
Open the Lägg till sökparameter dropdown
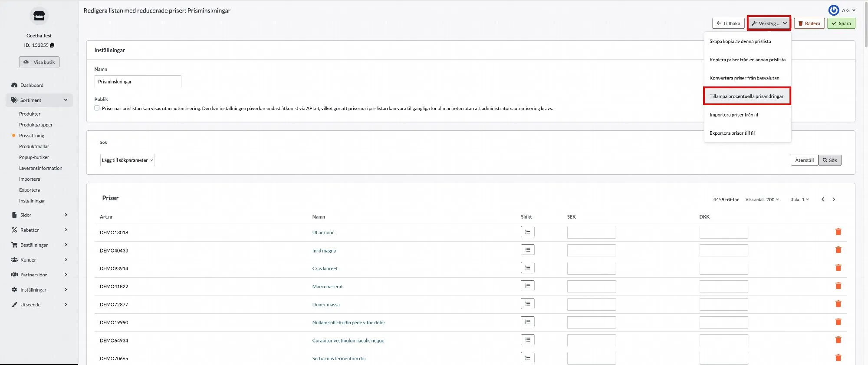point(127,160)
